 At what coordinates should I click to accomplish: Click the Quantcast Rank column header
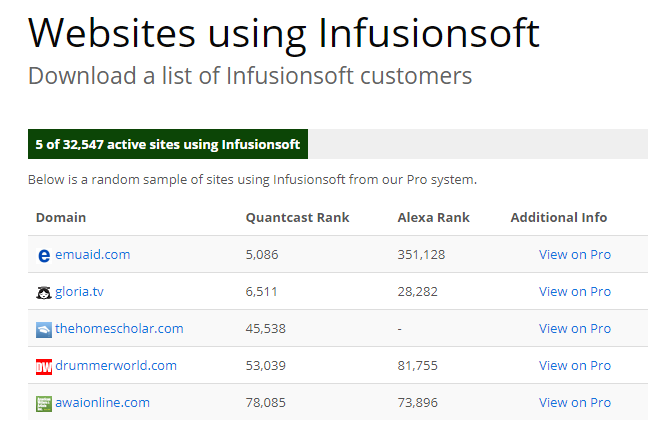298,217
